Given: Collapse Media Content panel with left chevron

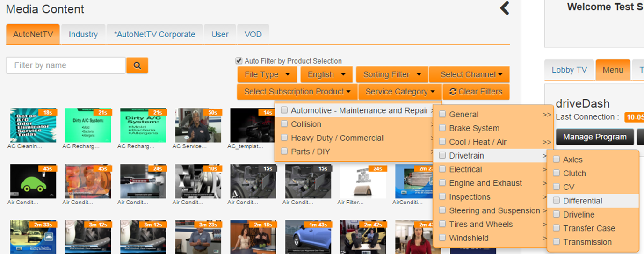Looking at the screenshot, I should tap(505, 8).
